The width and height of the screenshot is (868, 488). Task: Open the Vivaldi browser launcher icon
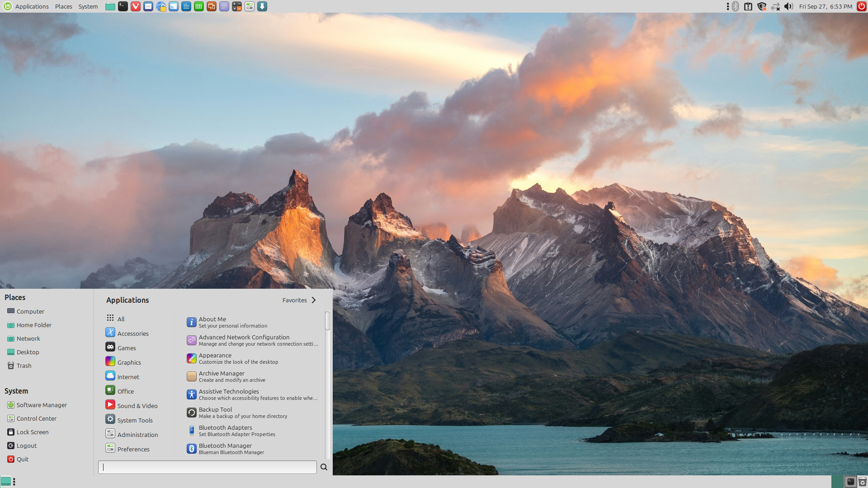135,6
